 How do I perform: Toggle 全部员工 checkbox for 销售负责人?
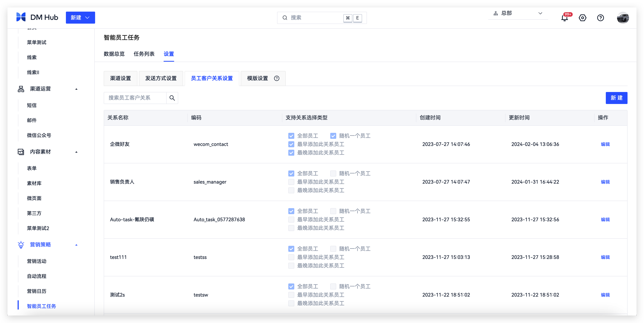291,173
